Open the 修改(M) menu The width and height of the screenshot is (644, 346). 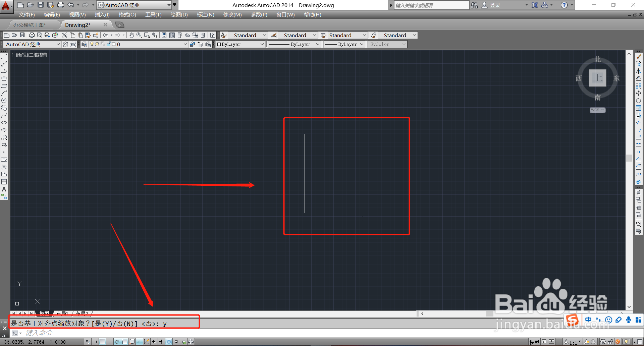232,15
